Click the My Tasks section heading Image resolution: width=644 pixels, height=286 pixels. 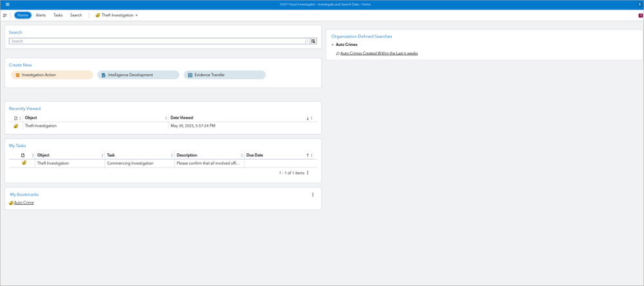(x=17, y=146)
